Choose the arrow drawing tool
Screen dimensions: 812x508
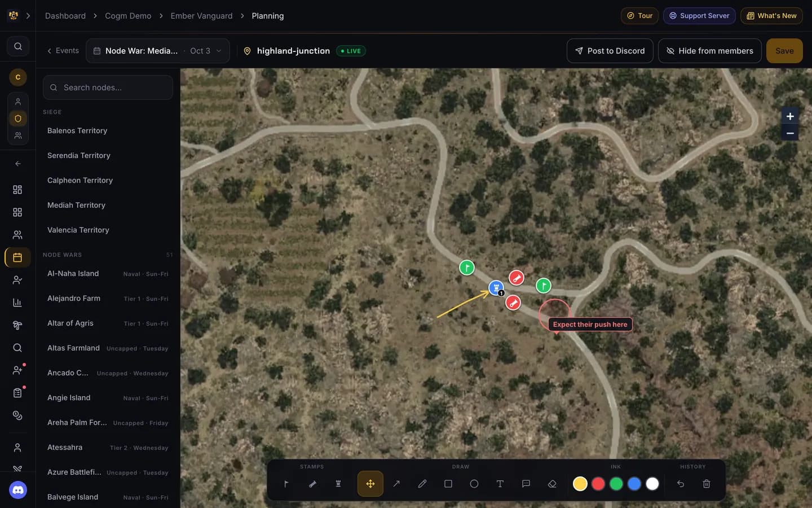396,484
